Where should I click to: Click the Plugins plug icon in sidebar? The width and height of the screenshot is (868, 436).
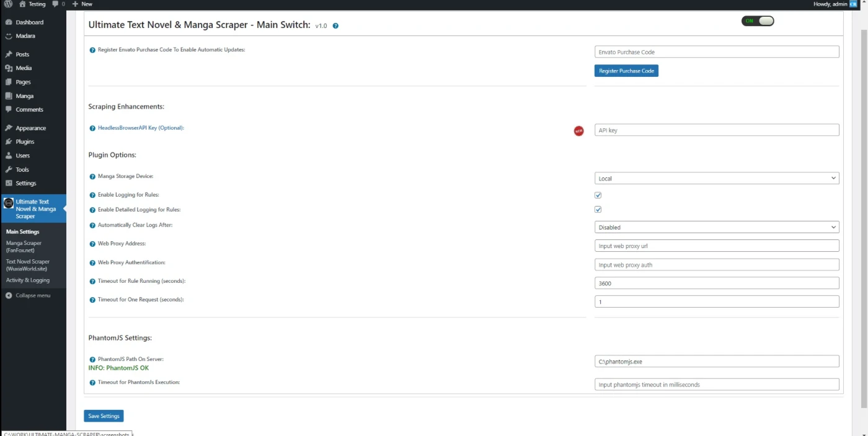[9, 142]
